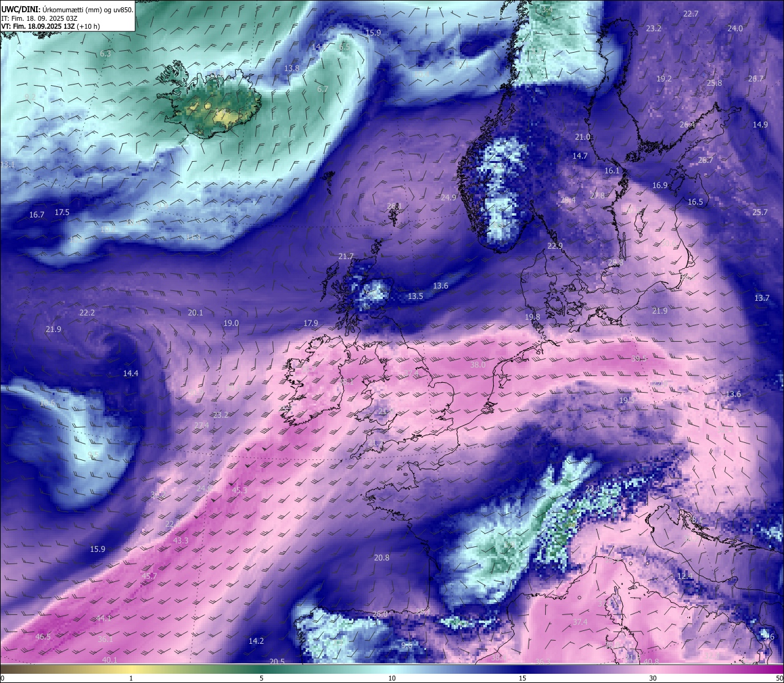Click the map value 16.1
The width and height of the screenshot is (784, 683).
pos(612,170)
